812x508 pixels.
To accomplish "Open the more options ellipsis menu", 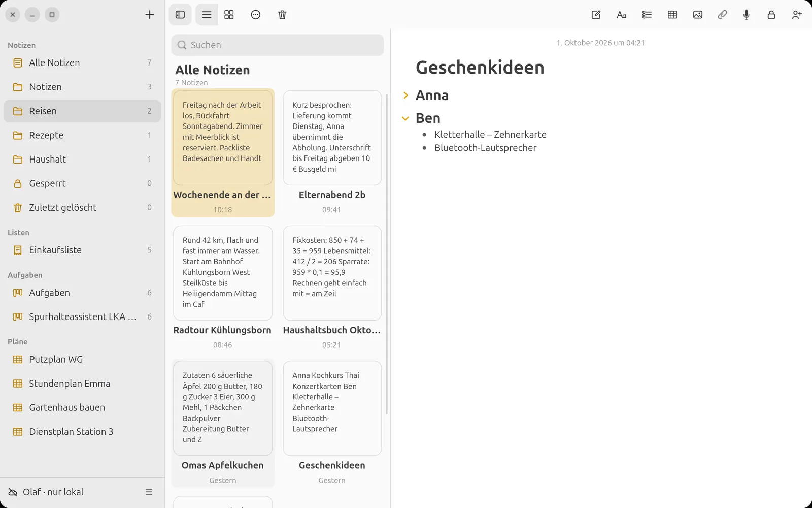I will tap(256, 15).
